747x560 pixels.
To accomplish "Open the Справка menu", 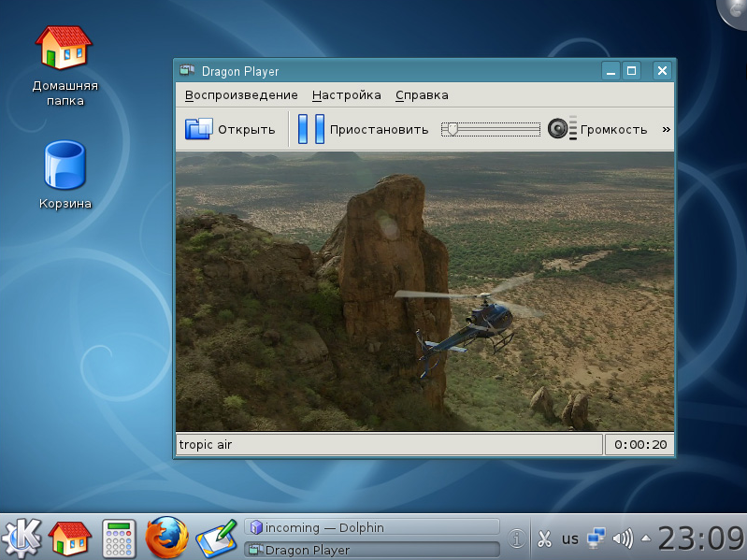I will (x=422, y=95).
